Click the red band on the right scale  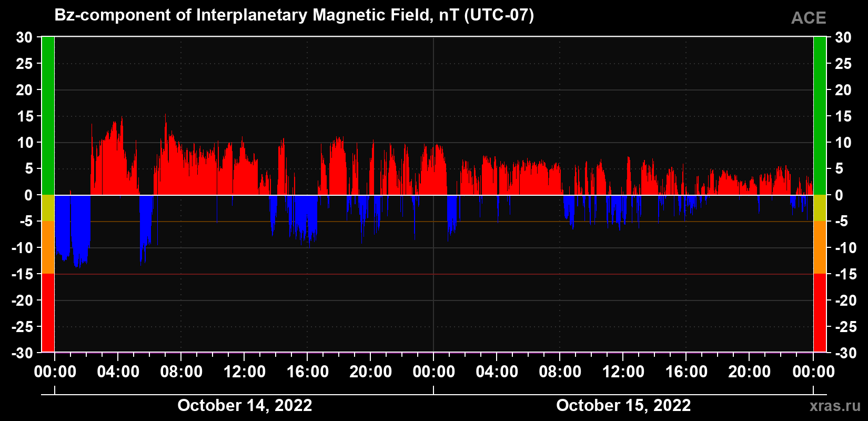click(x=820, y=313)
